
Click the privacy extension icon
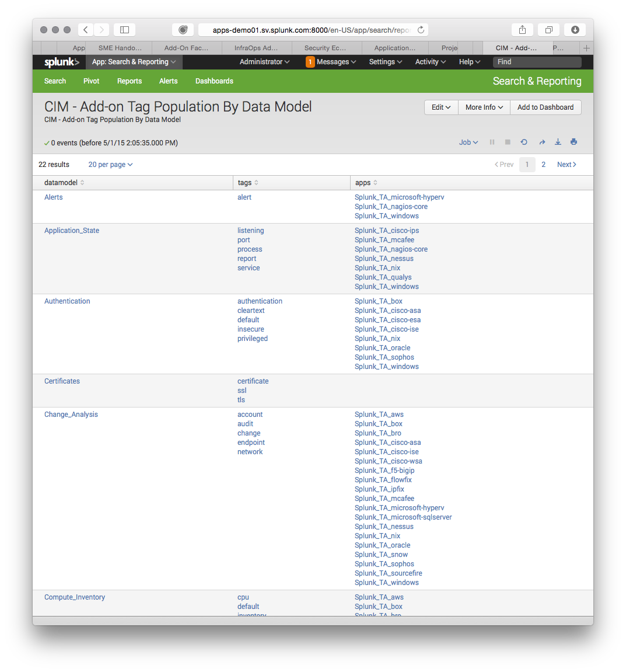click(x=183, y=30)
